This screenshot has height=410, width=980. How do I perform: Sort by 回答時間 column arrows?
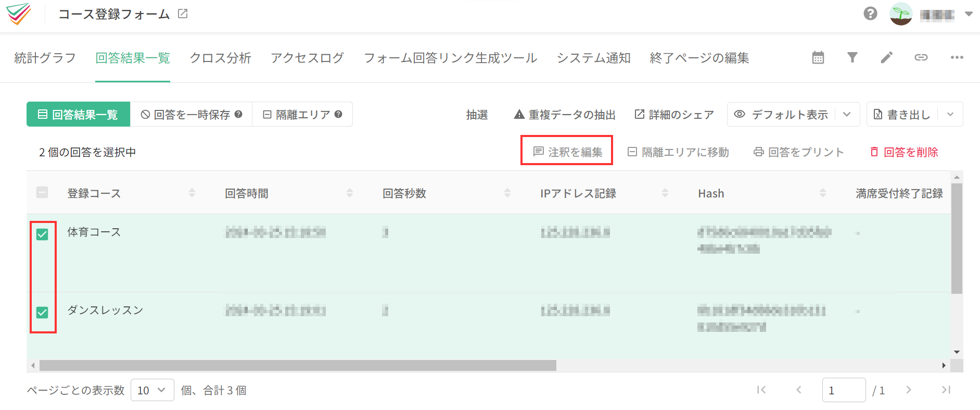[x=350, y=193]
